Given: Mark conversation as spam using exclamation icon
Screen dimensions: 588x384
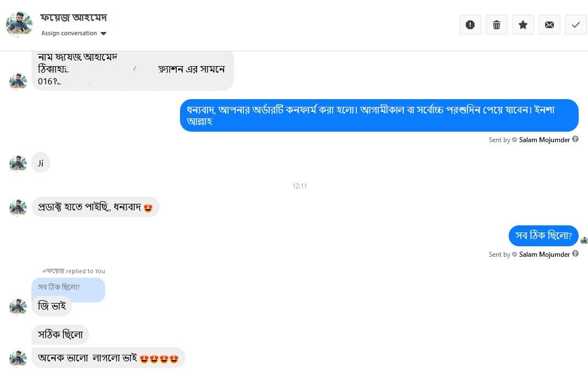Looking at the screenshot, I should click(x=470, y=25).
